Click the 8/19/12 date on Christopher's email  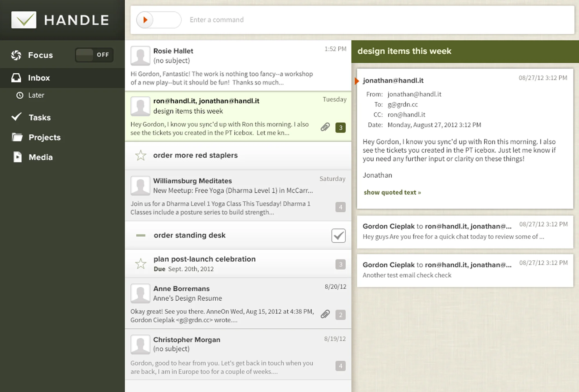335,339
